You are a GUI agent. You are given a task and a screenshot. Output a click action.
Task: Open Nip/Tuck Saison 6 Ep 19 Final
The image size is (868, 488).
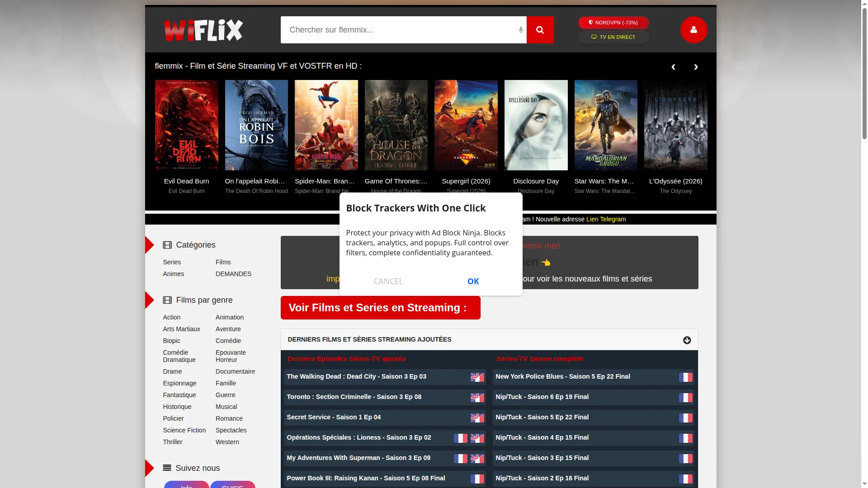tap(594, 397)
